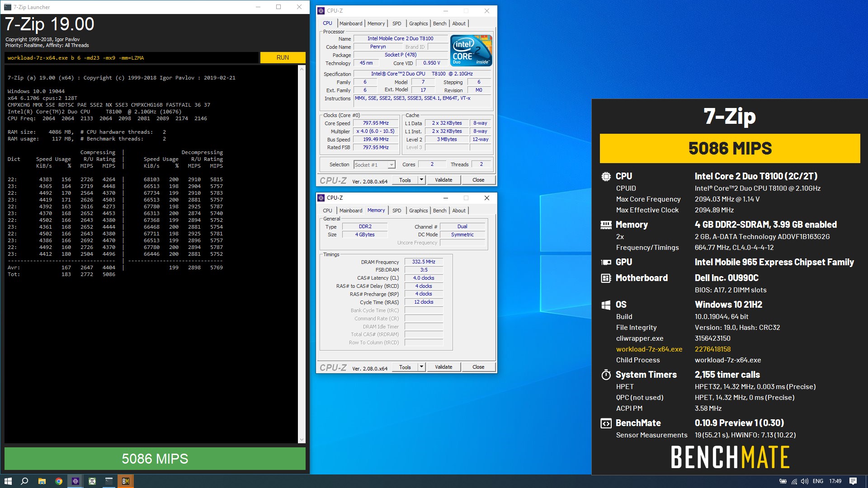Viewport: 868px width, 488px height.
Task: Open About tab in CPU-Z memory timings window
Action: (459, 211)
